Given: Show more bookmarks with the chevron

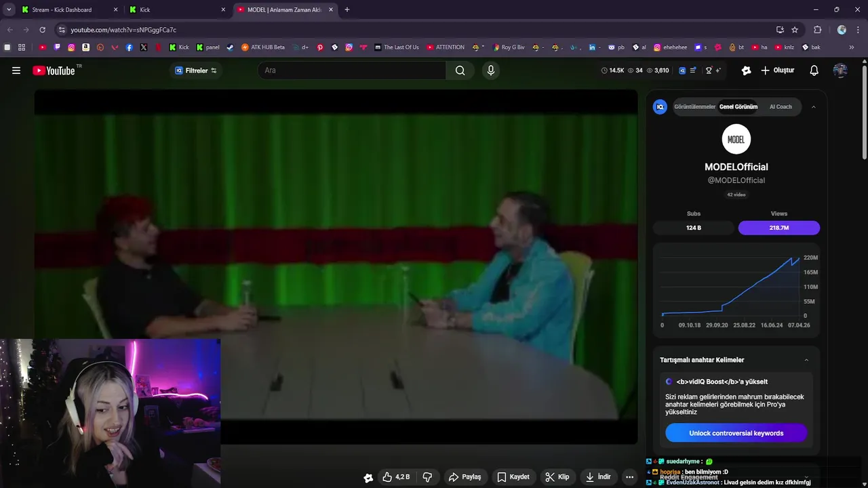Looking at the screenshot, I should [852, 47].
